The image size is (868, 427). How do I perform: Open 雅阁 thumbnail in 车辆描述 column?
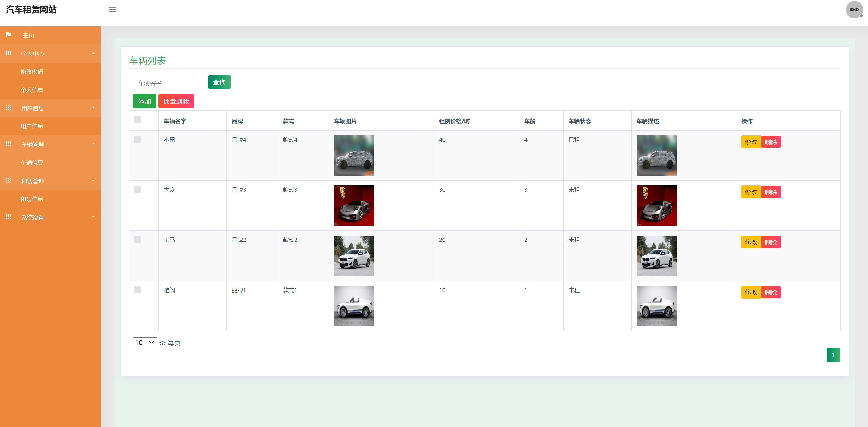click(656, 306)
